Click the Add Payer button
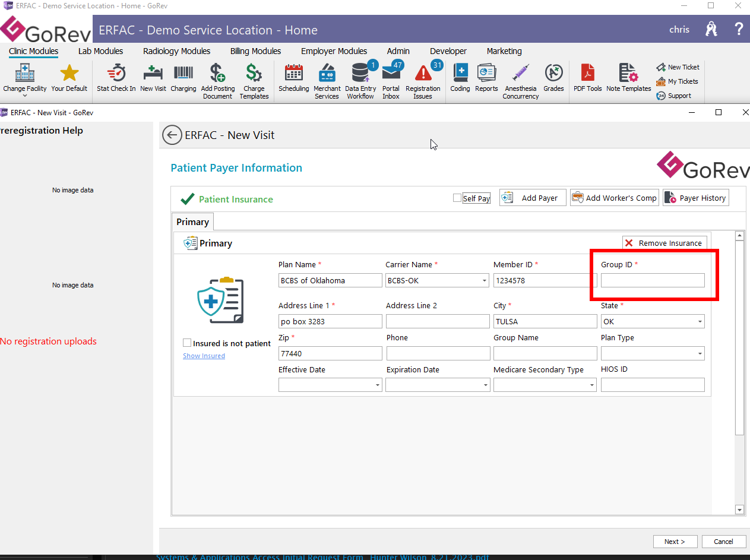Viewport: 750px width, 560px height. pos(533,198)
